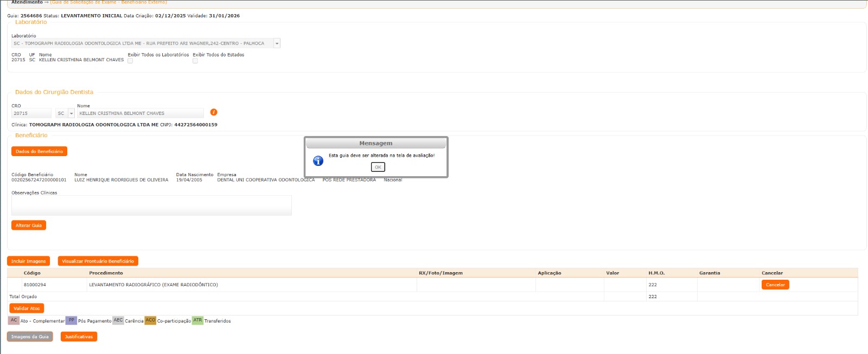Viewport: 868px width, 354px height.
Task: Click the CRO input field with 20715
Action: pyautogui.click(x=31, y=113)
